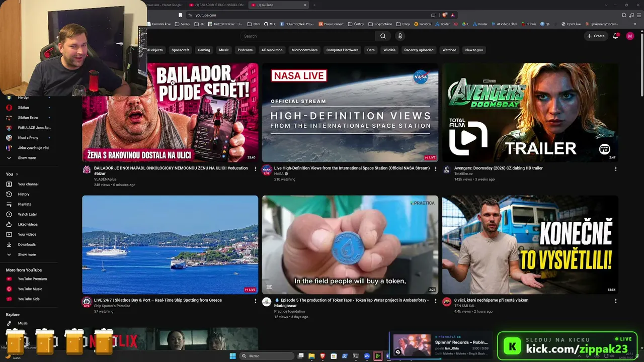644x362 pixels.
Task: Open YouTube Music link
Action: point(30,289)
